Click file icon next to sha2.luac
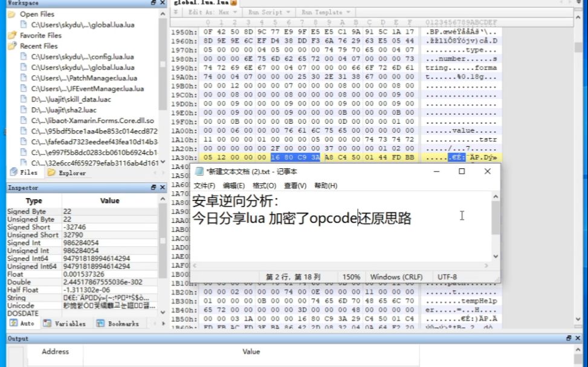 coord(24,110)
